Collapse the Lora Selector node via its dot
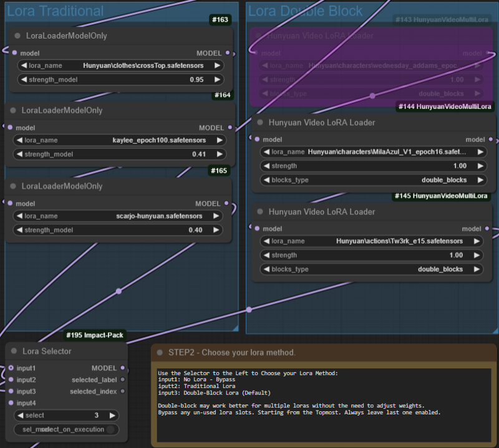This screenshot has height=448, width=499. tap(14, 351)
